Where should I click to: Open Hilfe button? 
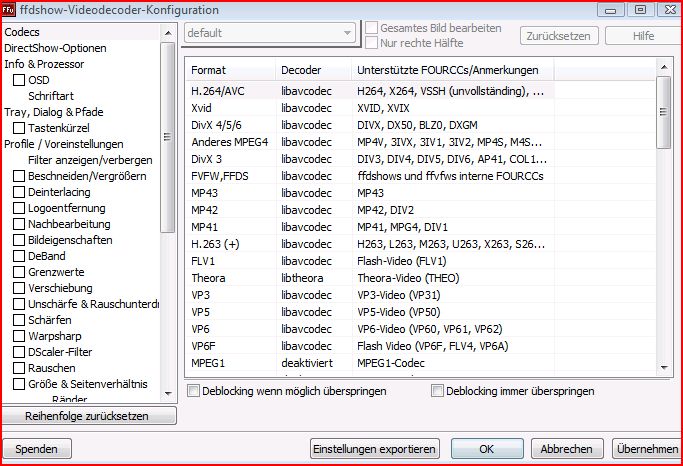pyautogui.click(x=643, y=36)
